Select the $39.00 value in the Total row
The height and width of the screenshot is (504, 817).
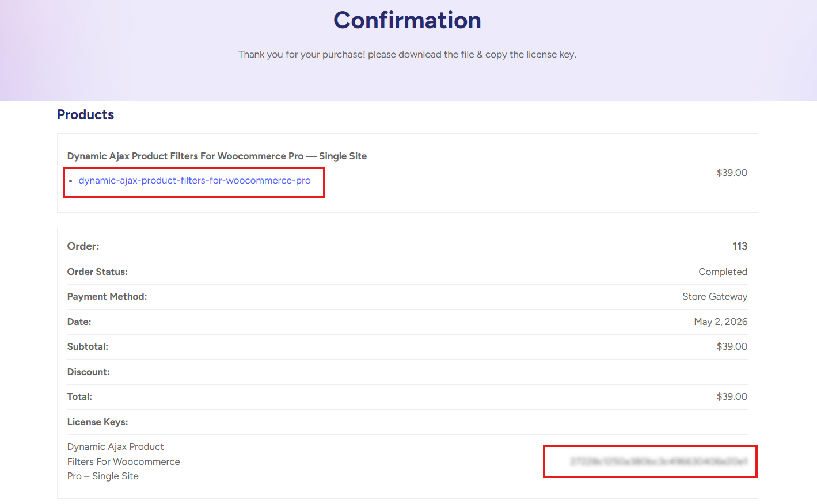(732, 397)
